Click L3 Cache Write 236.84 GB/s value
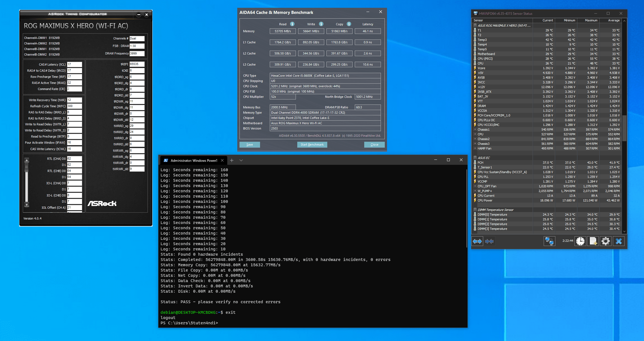 click(x=311, y=64)
